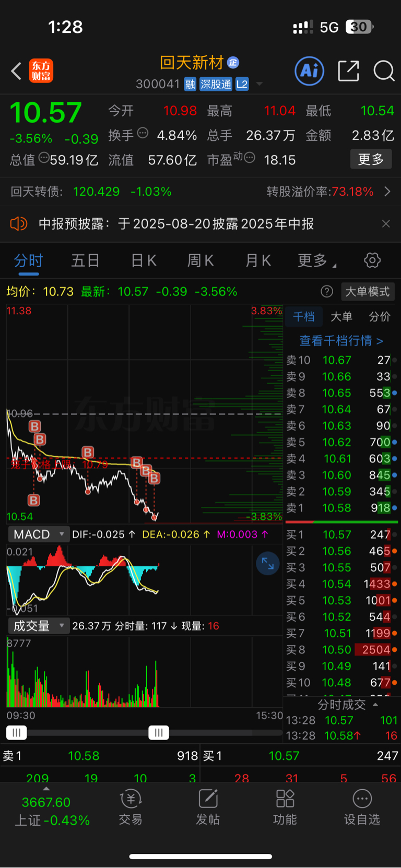This screenshot has height=868, width=401.
Task: Select the 千档 order book tab
Action: tap(303, 316)
